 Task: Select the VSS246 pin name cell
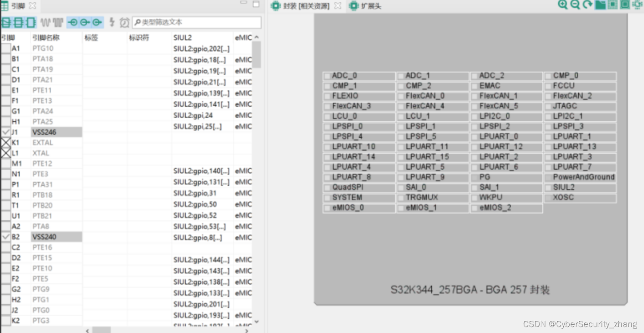pyautogui.click(x=57, y=132)
